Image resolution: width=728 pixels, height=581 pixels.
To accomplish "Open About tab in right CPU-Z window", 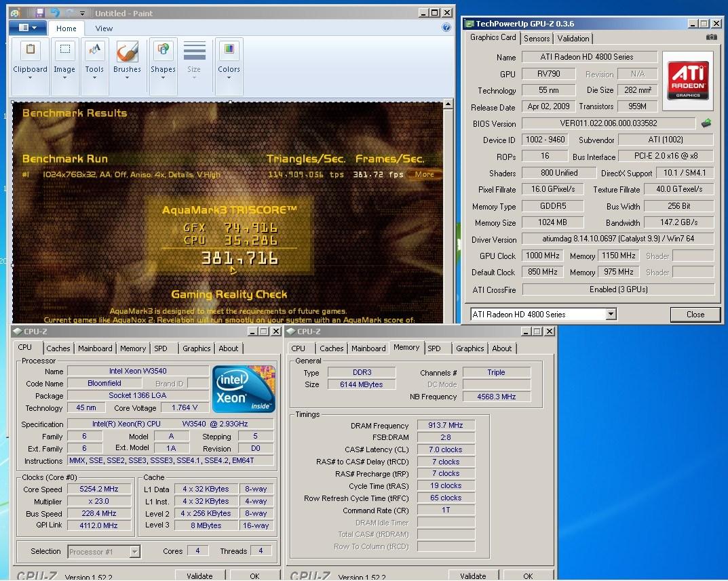I will 502,348.
